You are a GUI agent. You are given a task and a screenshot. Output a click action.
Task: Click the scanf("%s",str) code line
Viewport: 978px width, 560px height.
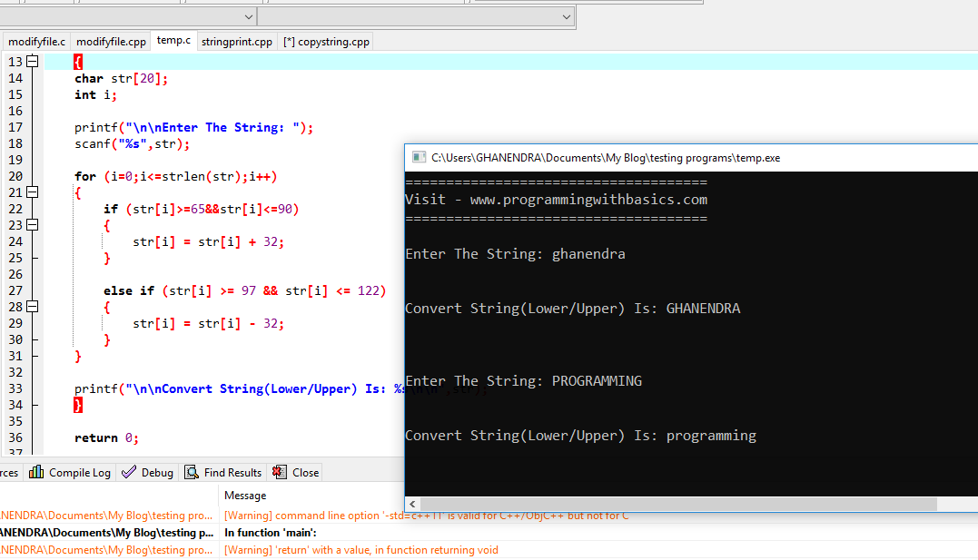pyautogui.click(x=132, y=144)
